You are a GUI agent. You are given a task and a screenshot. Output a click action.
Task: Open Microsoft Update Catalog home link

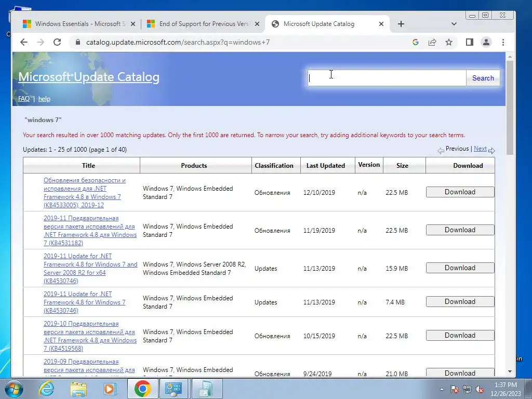[88, 77]
